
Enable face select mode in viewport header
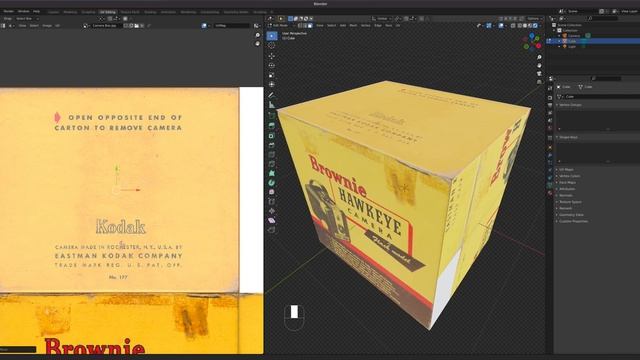[x=310, y=26]
